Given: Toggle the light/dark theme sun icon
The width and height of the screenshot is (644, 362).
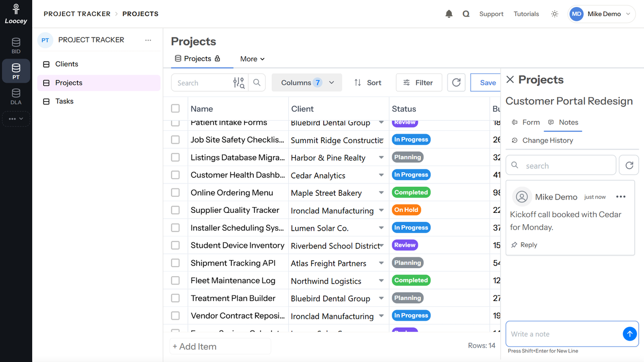Looking at the screenshot, I should (x=554, y=14).
